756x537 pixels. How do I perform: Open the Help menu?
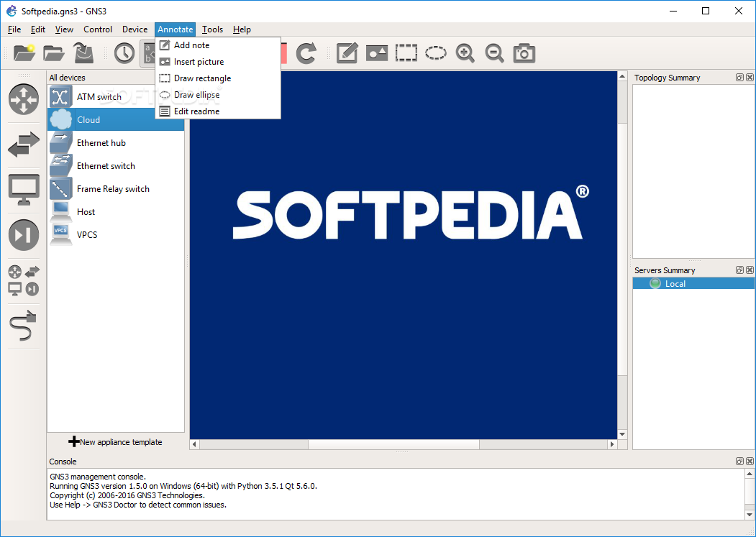pyautogui.click(x=242, y=29)
